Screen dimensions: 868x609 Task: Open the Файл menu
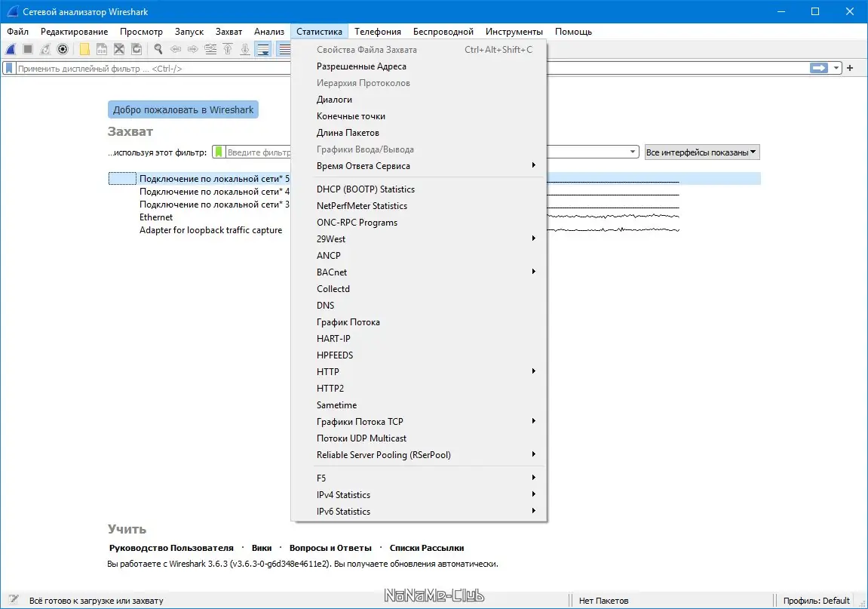17,32
